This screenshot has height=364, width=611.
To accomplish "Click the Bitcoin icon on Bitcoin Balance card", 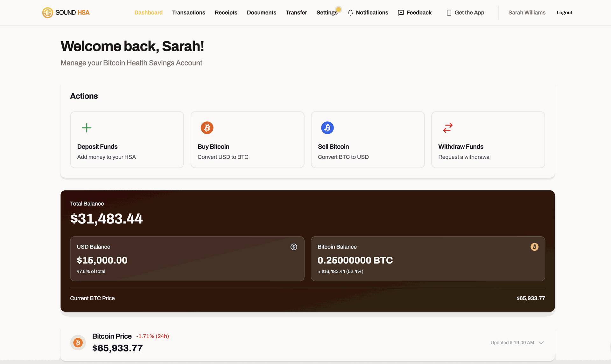I will 534,247.
